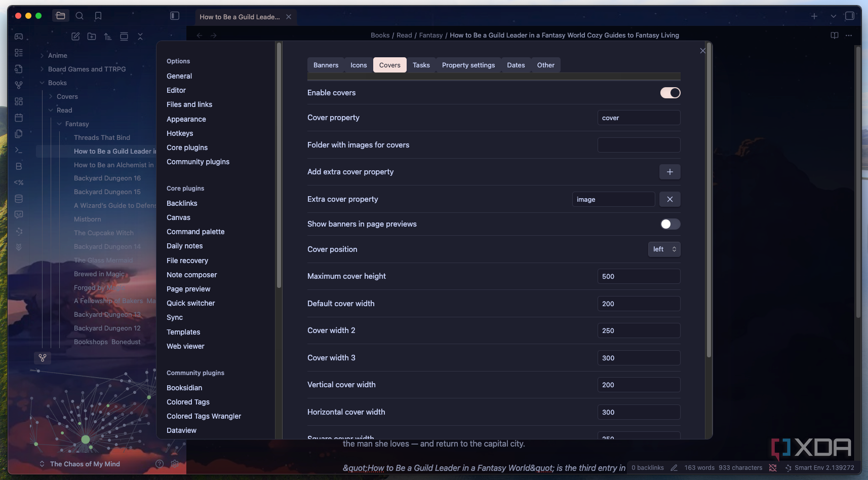868x480 pixels.
Task: Switch to the Icons tab
Action: point(359,65)
